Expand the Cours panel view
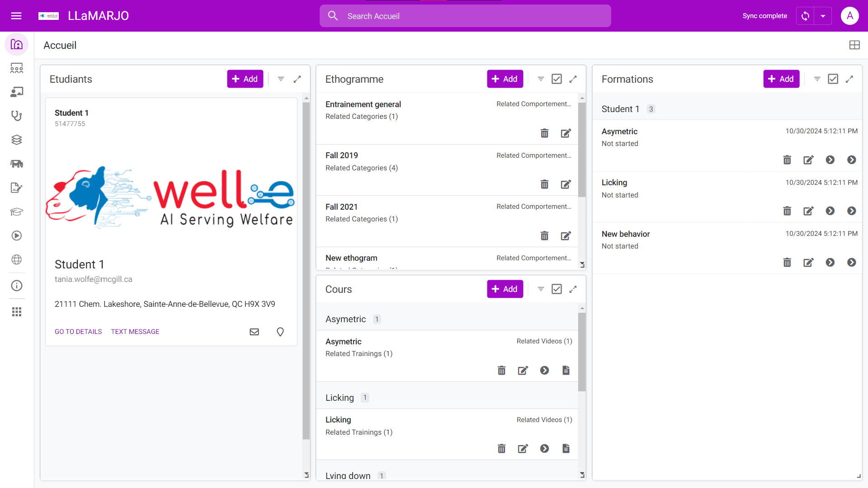The image size is (868, 488). tap(573, 289)
